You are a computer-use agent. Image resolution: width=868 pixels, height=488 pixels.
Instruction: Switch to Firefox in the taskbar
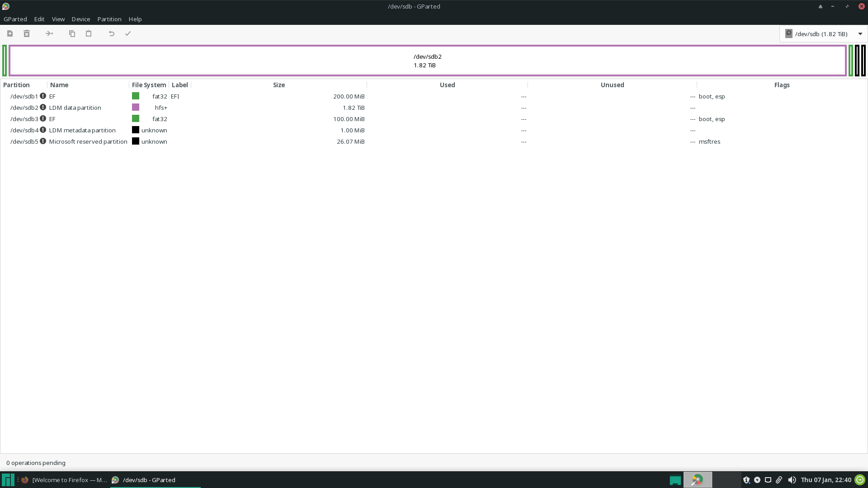63,480
